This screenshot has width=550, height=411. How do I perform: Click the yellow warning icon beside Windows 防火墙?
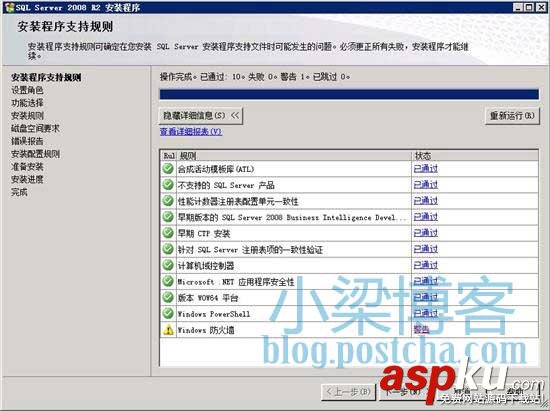(168, 329)
